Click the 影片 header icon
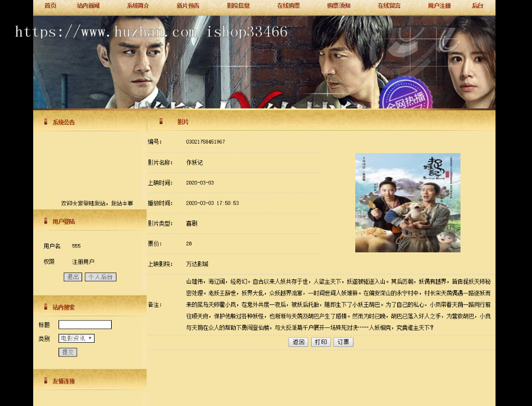 [160, 121]
